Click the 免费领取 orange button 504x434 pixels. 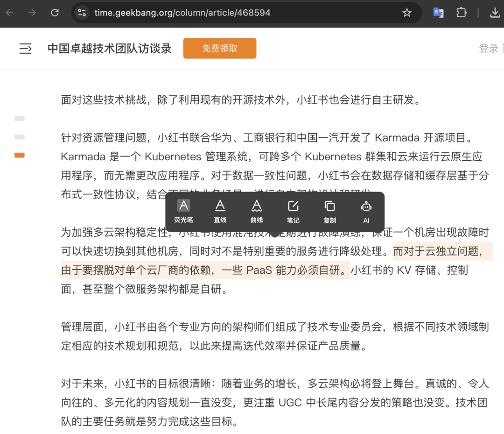[x=220, y=48]
